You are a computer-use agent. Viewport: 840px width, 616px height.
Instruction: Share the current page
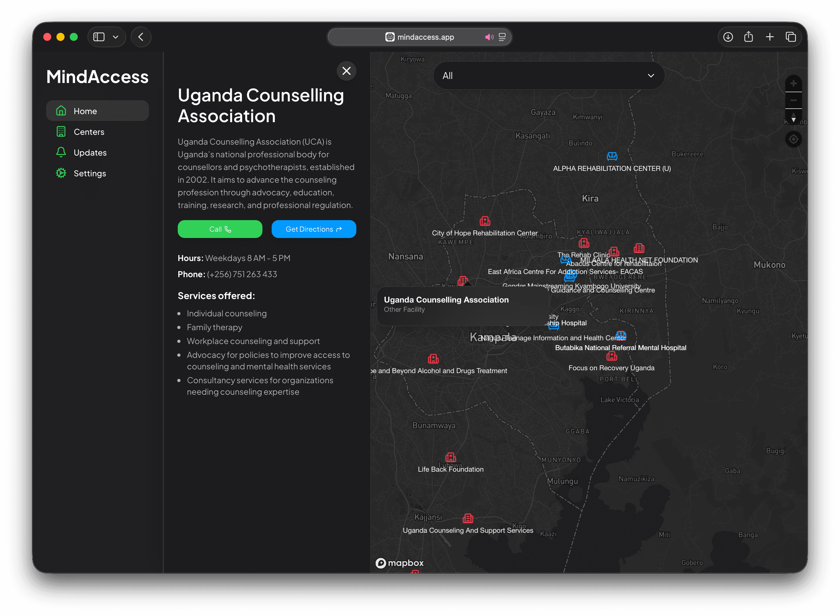748,37
